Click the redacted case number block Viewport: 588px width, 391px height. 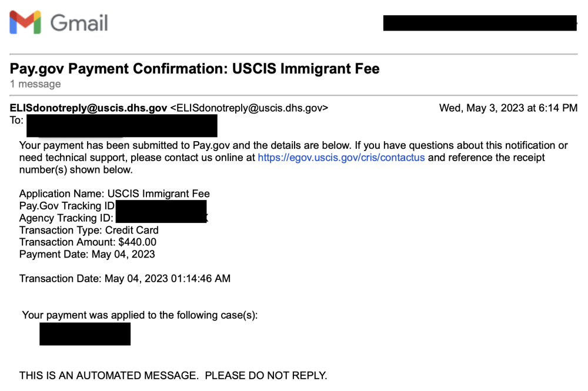click(85, 333)
